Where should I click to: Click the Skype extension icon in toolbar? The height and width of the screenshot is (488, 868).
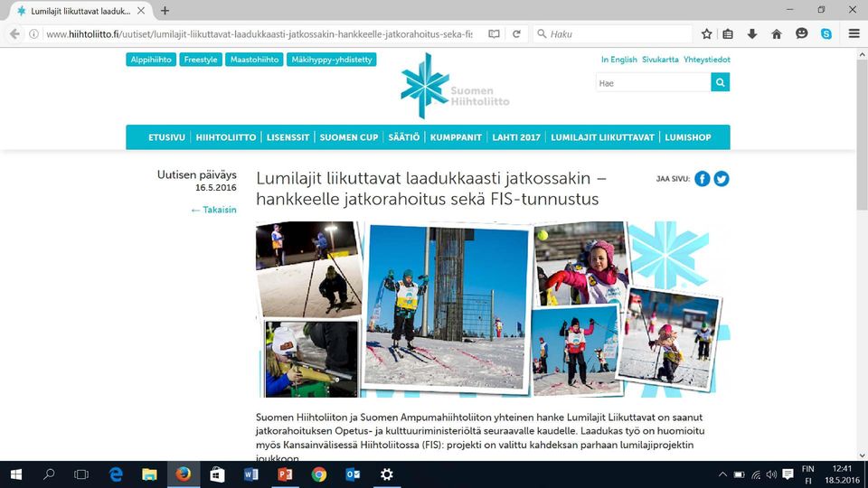click(x=826, y=33)
